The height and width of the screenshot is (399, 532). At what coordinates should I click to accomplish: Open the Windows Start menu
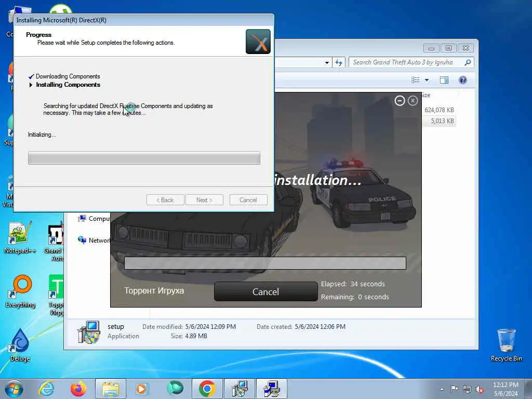14,389
